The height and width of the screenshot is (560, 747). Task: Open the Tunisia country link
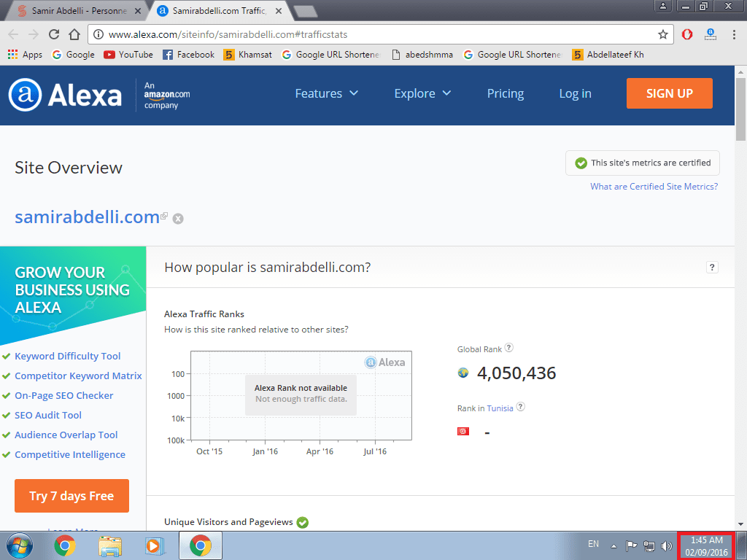500,408
